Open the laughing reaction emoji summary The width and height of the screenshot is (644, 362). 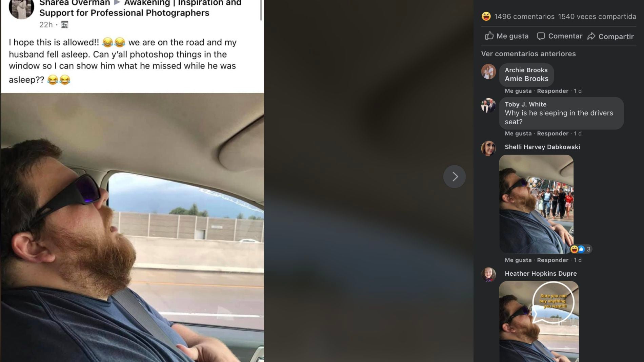click(486, 16)
